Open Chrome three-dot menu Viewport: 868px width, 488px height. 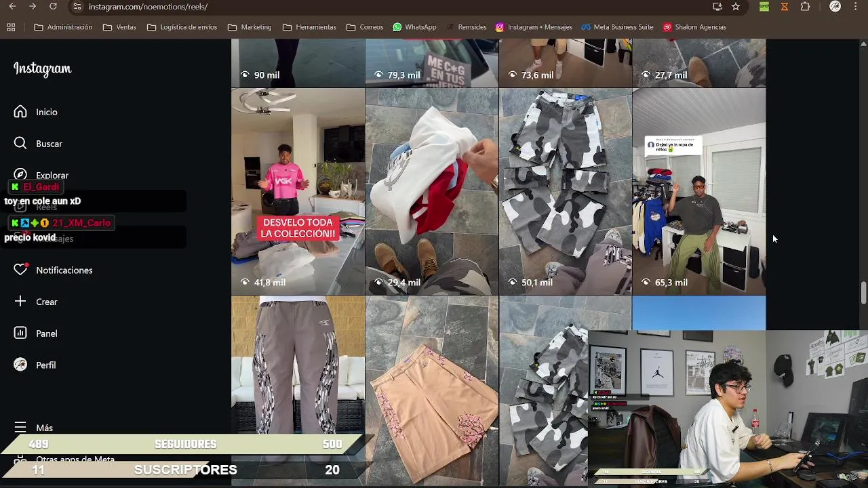(856, 7)
